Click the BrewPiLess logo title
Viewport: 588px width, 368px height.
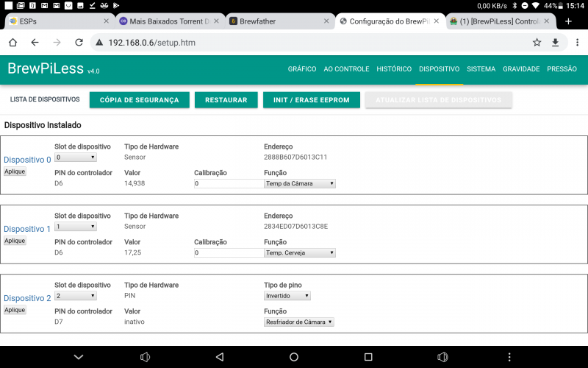(x=46, y=68)
